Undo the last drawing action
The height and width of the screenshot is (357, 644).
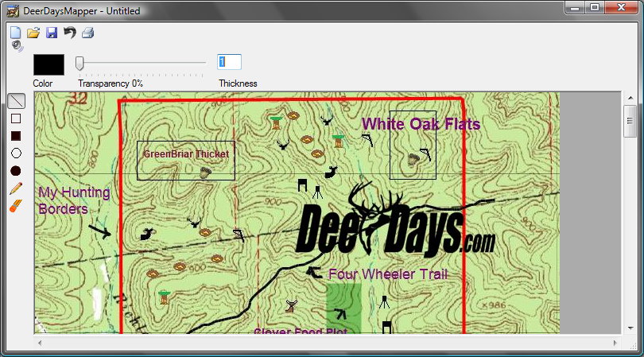click(x=70, y=33)
